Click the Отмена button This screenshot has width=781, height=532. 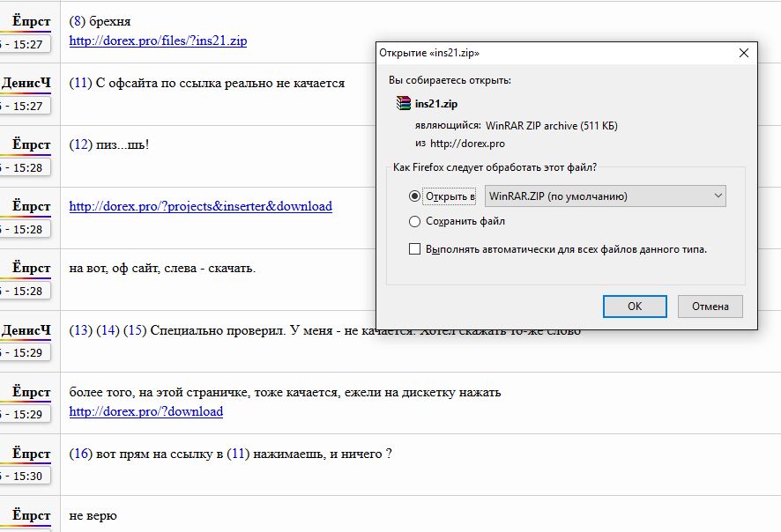pyautogui.click(x=710, y=306)
